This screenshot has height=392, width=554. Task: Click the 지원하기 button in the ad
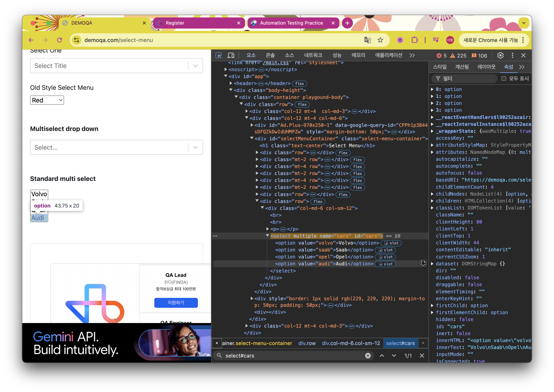(176, 302)
